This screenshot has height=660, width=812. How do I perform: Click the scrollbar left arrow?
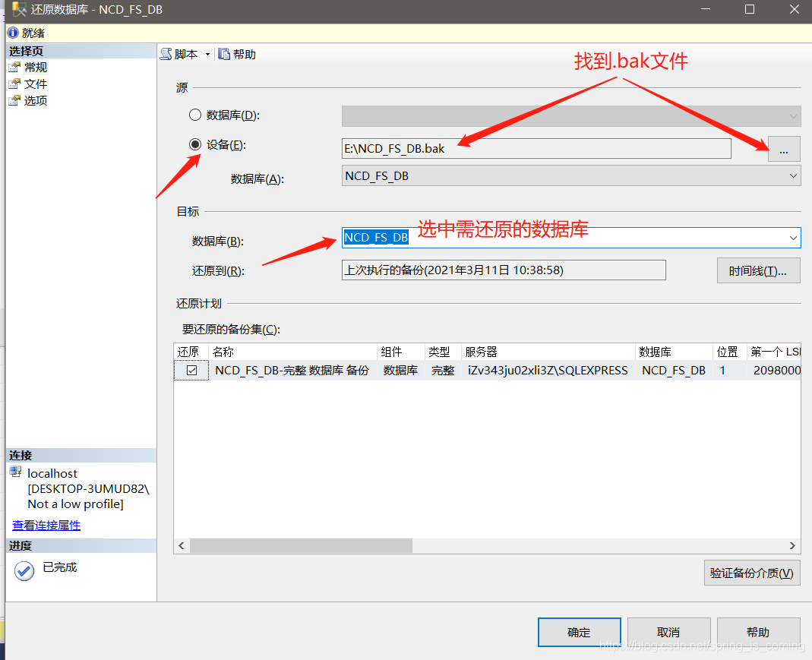coord(182,545)
